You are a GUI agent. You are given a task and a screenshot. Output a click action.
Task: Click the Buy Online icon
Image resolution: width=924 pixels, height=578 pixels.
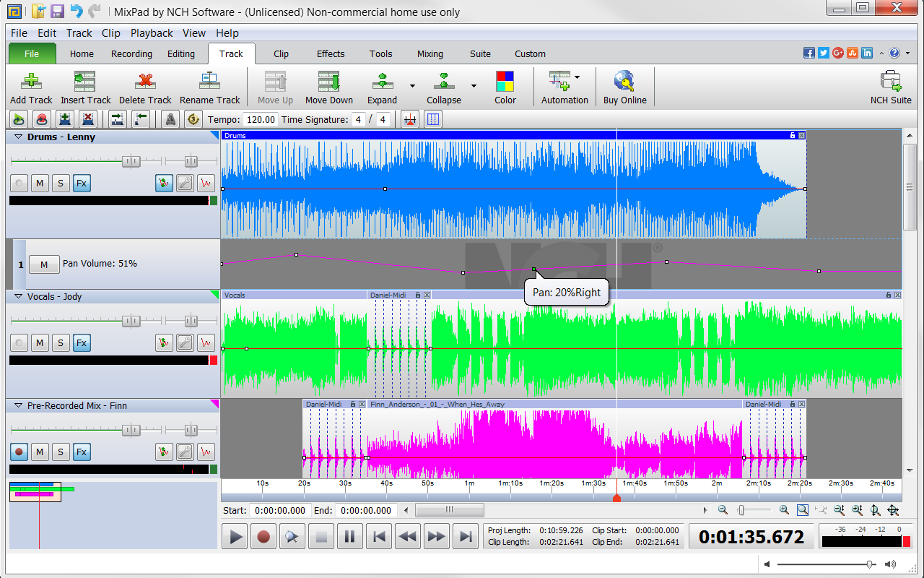coord(624,81)
